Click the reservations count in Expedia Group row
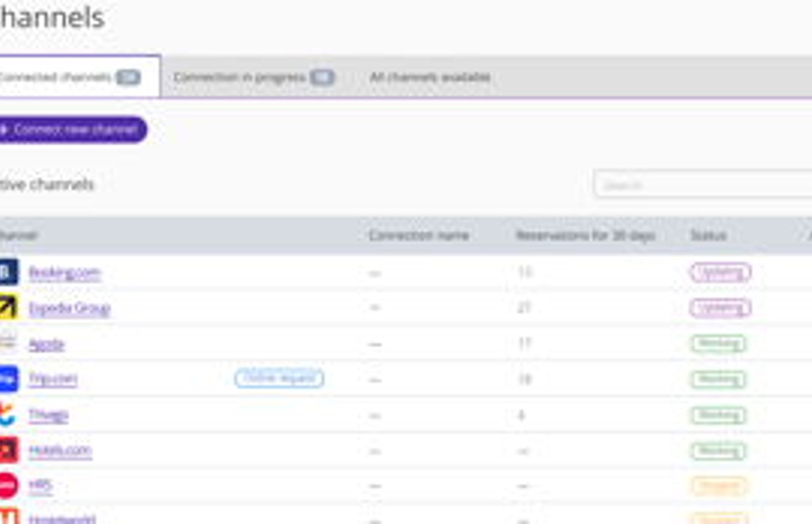This screenshot has height=524, width=812. [x=524, y=308]
